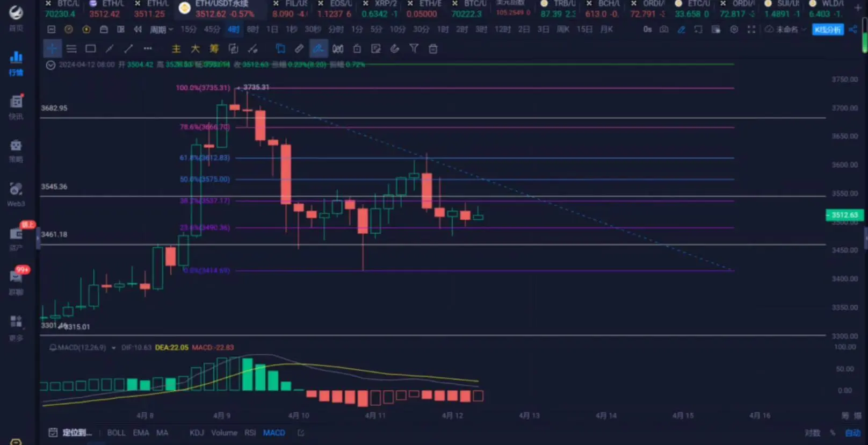Click the K线分析 button
The height and width of the screenshot is (445, 868).
pyautogui.click(x=828, y=30)
